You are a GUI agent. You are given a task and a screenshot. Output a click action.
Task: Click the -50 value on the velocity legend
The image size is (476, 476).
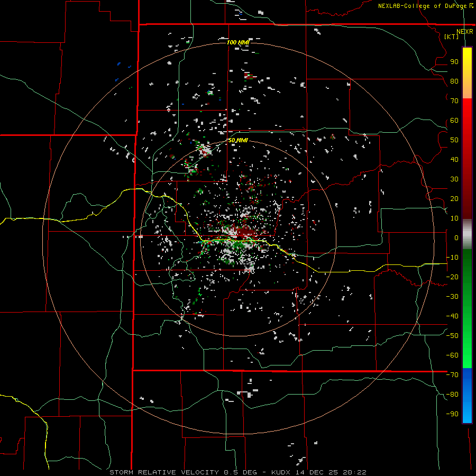pyautogui.click(x=452, y=336)
